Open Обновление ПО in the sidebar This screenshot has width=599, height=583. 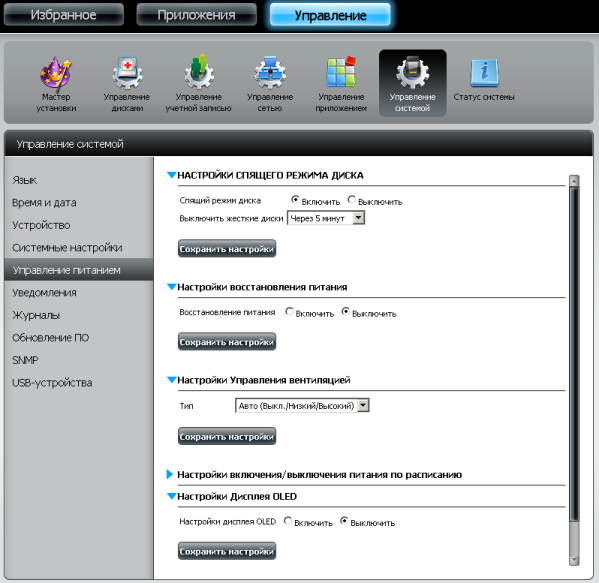pyautogui.click(x=50, y=338)
